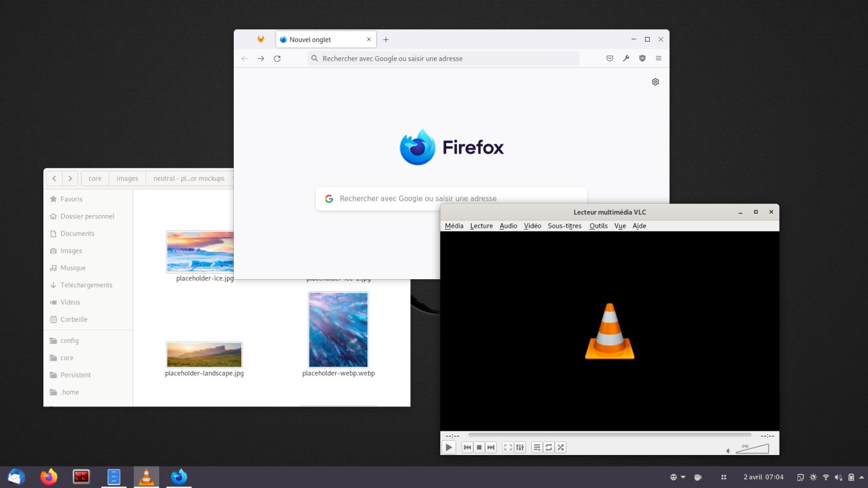
Task: Open VLC Audio menu
Action: coord(508,225)
